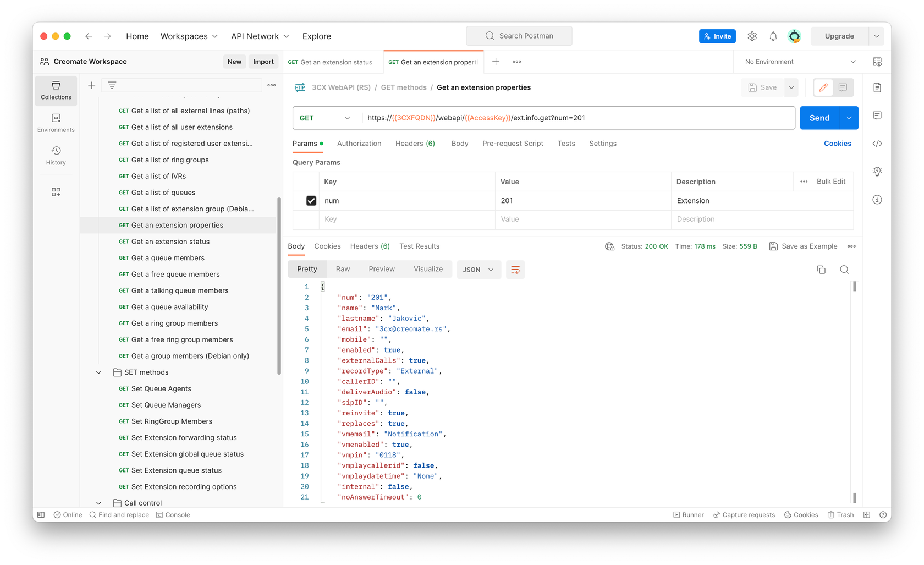Collapse the SET methods folder
Screen dimensions: 924x565
point(99,372)
